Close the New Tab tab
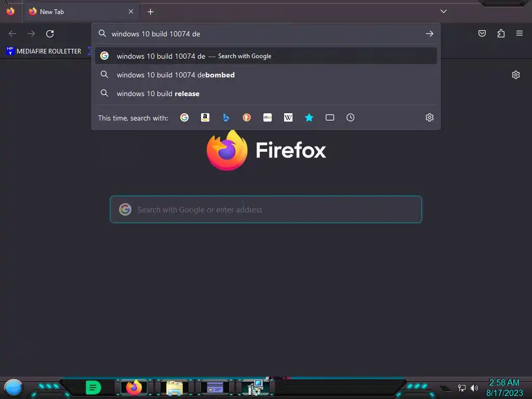Screen dimensions: 532x399 (131, 11)
